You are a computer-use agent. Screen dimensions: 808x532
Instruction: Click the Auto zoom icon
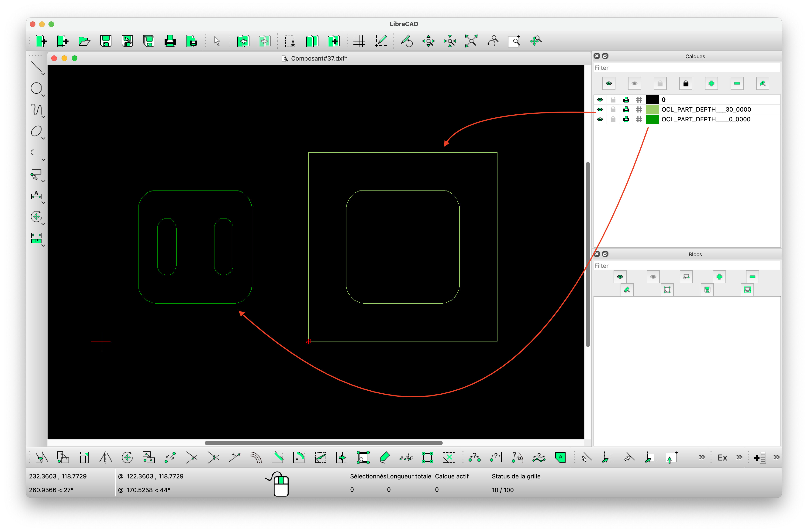pos(471,41)
